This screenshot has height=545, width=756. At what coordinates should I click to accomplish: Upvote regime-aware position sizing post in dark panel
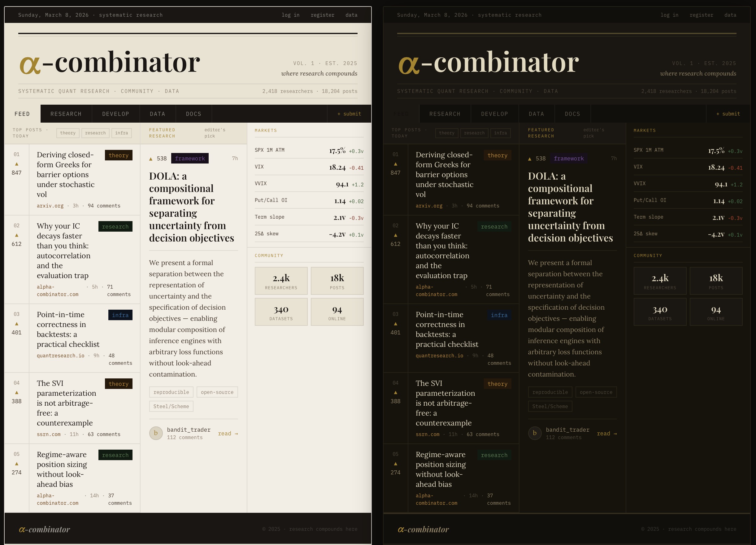395,464
